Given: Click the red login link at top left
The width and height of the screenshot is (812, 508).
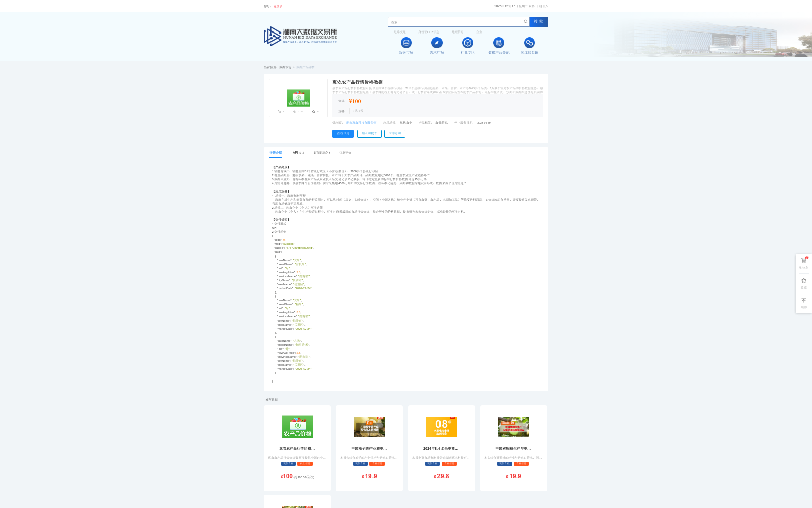Looking at the screenshot, I should click(x=278, y=6).
